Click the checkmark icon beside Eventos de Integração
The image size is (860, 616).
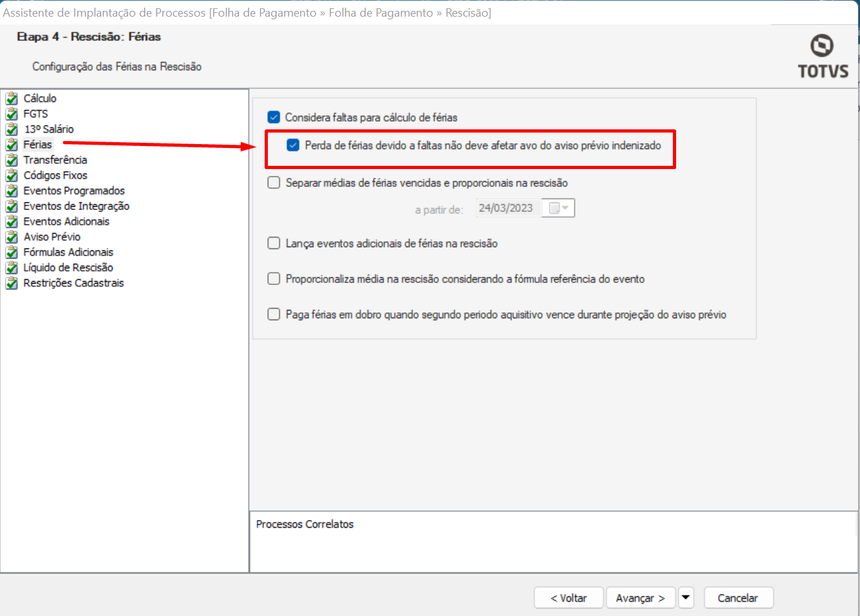point(12,206)
